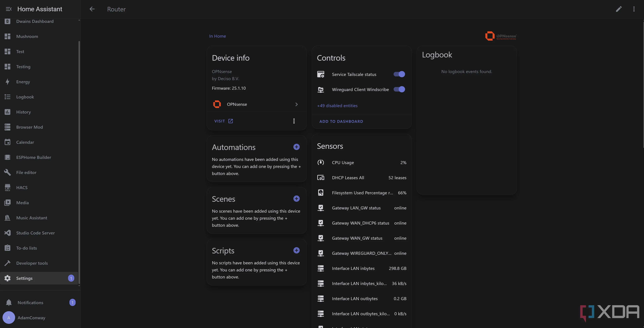Open Developer tools hammer icon

coord(8,263)
